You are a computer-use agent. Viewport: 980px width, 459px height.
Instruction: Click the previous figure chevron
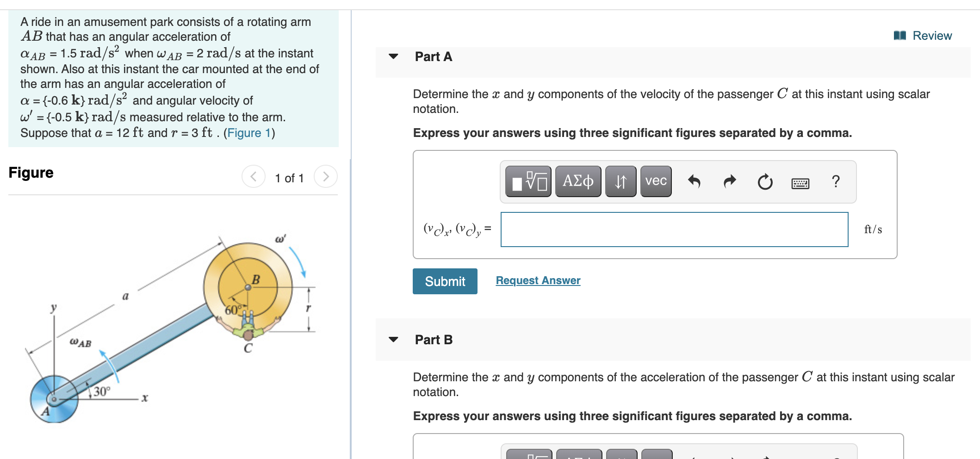(253, 176)
